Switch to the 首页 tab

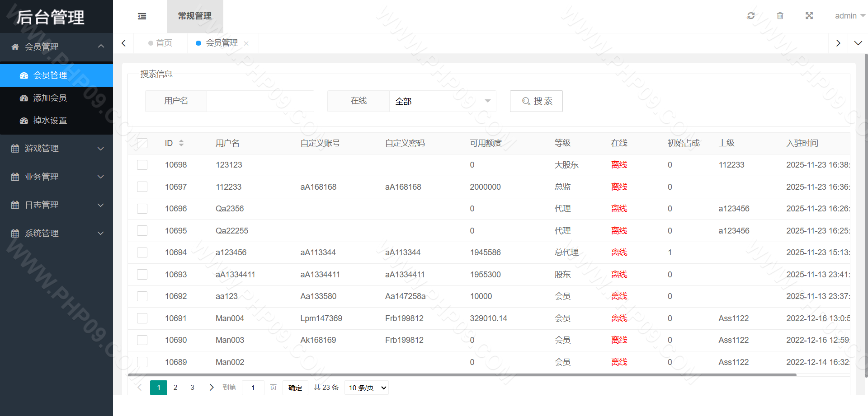tap(160, 43)
